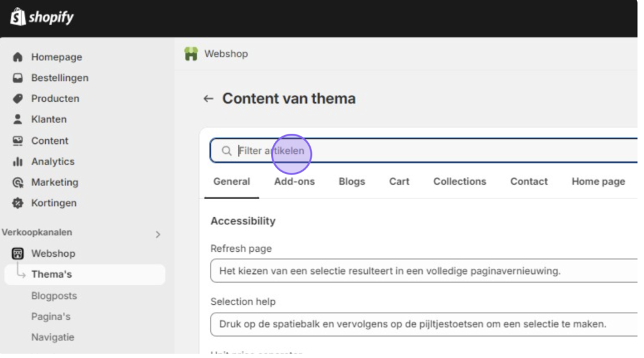The height and width of the screenshot is (358, 644).
Task: Click the Kortingen discount badge icon
Action: (18, 203)
